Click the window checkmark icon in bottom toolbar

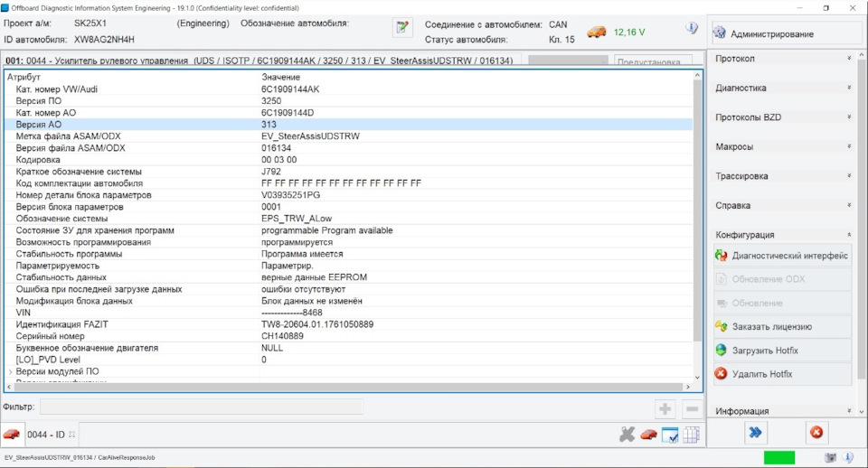pyautogui.click(x=670, y=435)
